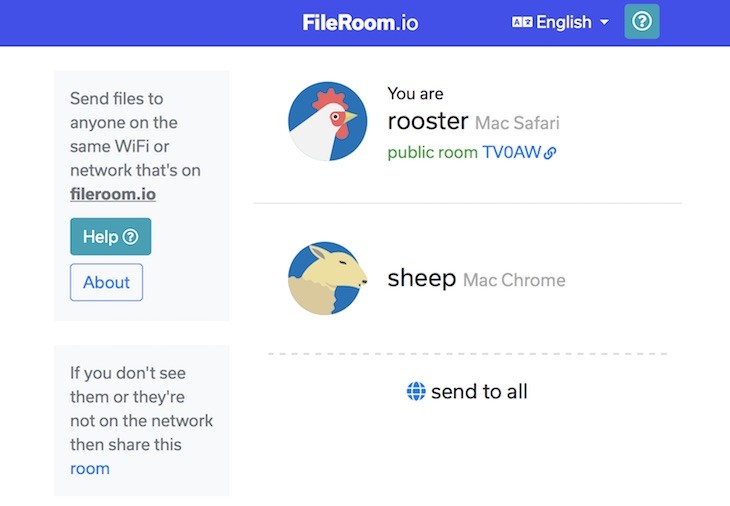Expand language list via the caret arrow
Viewport: 730px width, 506px height.
[604, 22]
